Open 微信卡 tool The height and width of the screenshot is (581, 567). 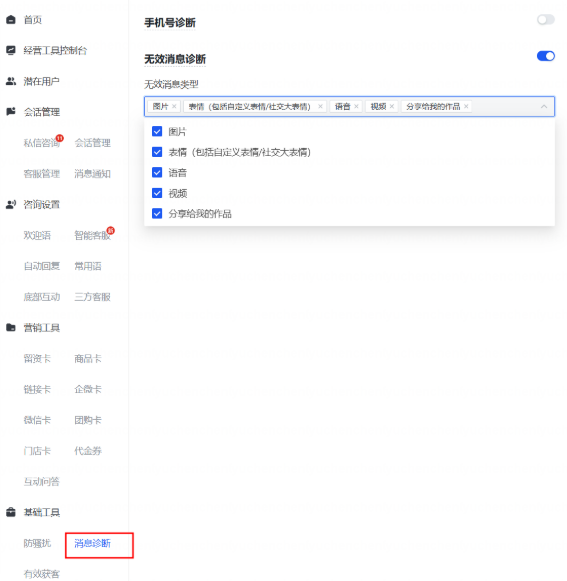[x=37, y=420]
